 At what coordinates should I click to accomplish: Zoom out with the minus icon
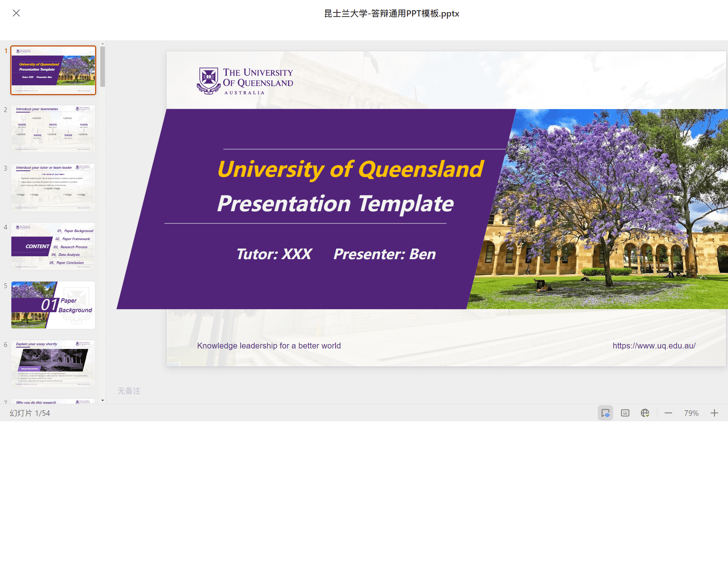pos(668,413)
